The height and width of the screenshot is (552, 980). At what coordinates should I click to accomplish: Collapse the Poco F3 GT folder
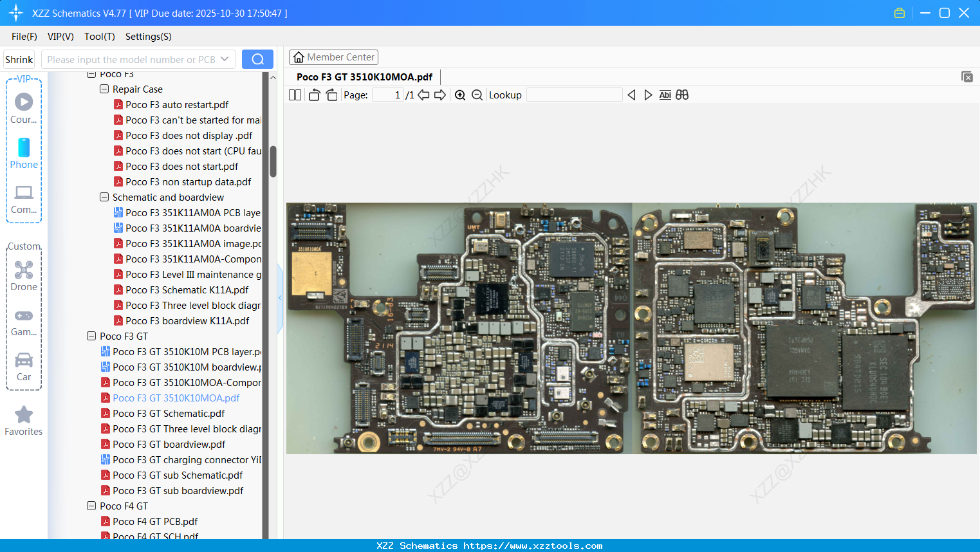(91, 336)
